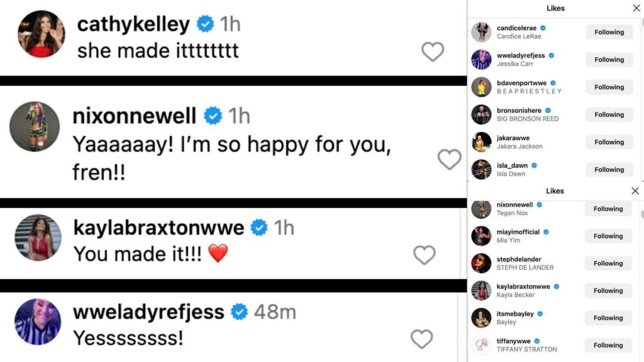Click jakarawwe's avatar in Likes list
This screenshot has height=362, width=644.
tap(482, 142)
